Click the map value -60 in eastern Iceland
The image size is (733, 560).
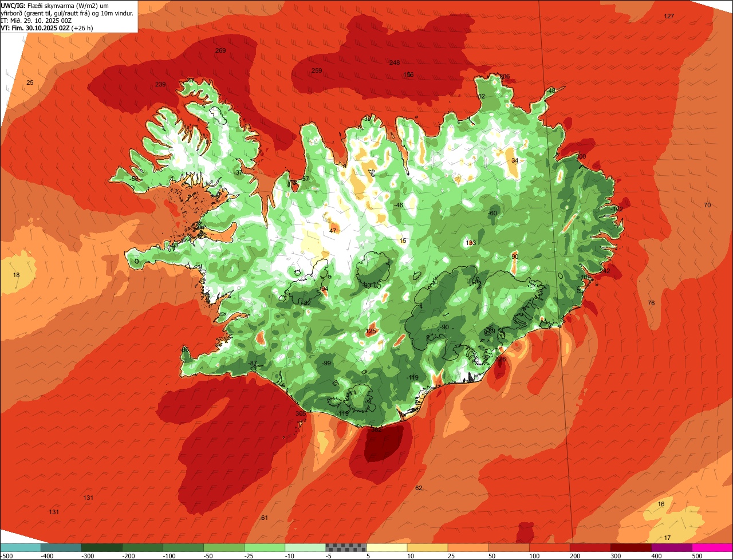tap(492, 213)
